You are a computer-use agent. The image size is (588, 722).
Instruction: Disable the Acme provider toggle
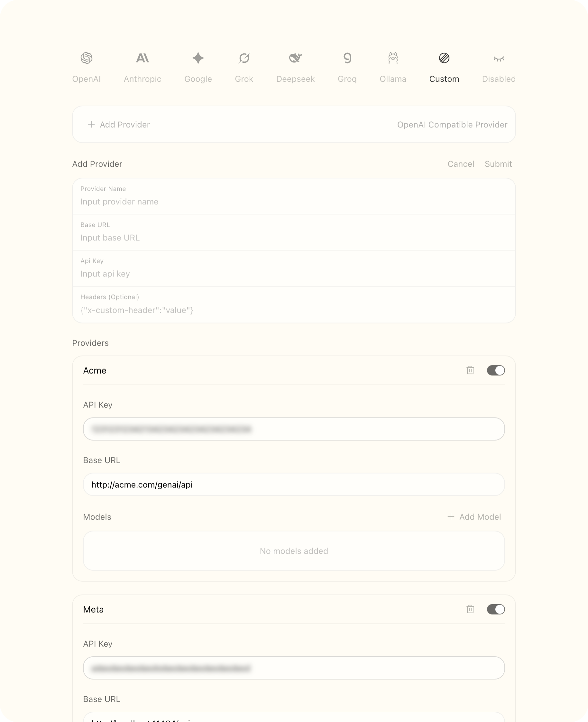[x=496, y=370]
